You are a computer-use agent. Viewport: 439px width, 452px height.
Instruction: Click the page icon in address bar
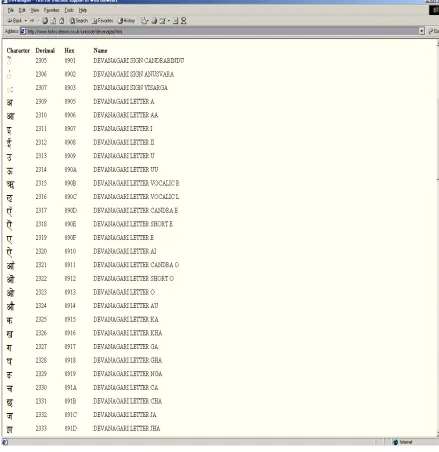pyautogui.click(x=23, y=31)
